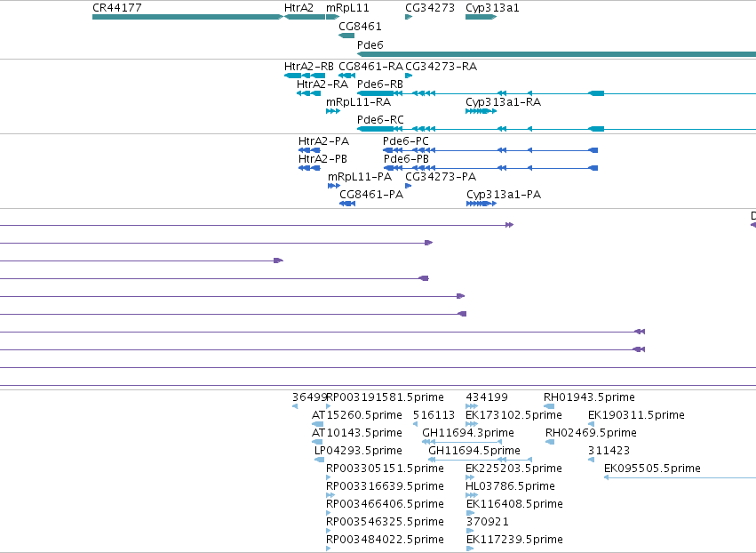Select the 36499 feature label

[x=309, y=397]
